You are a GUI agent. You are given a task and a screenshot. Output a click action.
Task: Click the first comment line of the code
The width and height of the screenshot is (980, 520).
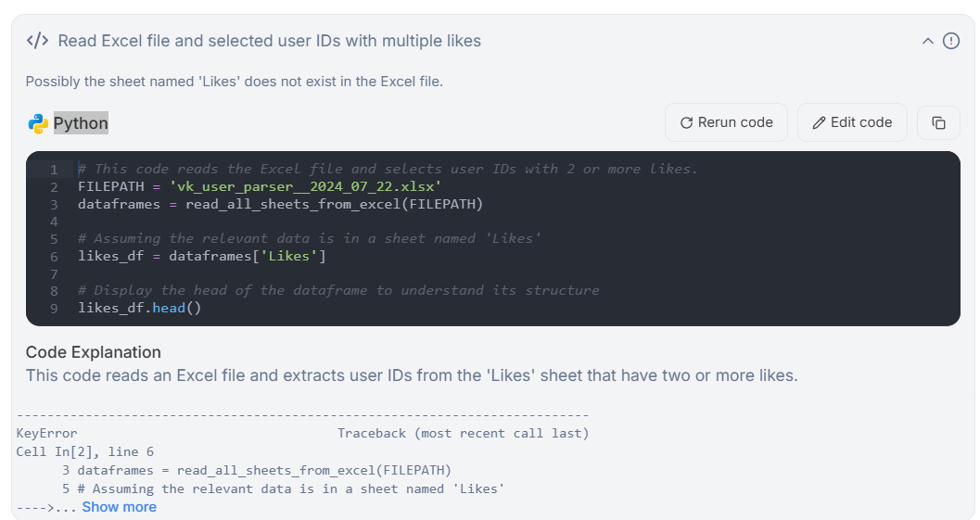coord(388,169)
